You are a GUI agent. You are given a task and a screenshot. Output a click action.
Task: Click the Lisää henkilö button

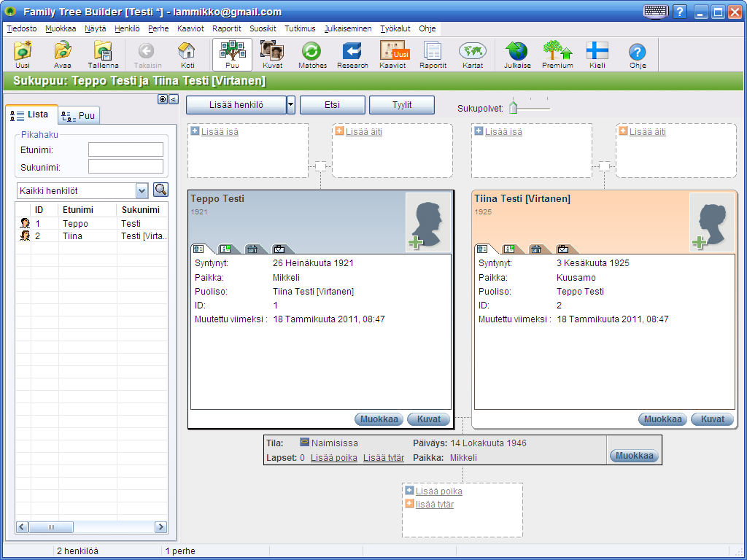(236, 105)
